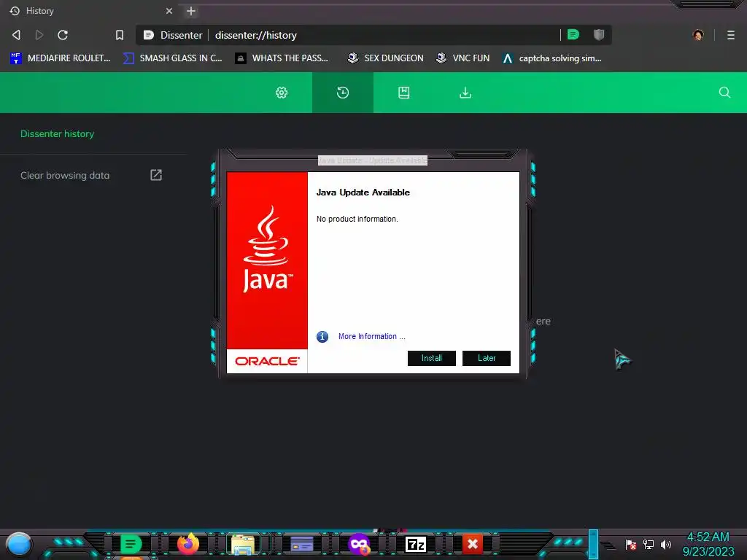The height and width of the screenshot is (560, 747).
Task: Open the browser hamburger menu
Action: pos(731,35)
